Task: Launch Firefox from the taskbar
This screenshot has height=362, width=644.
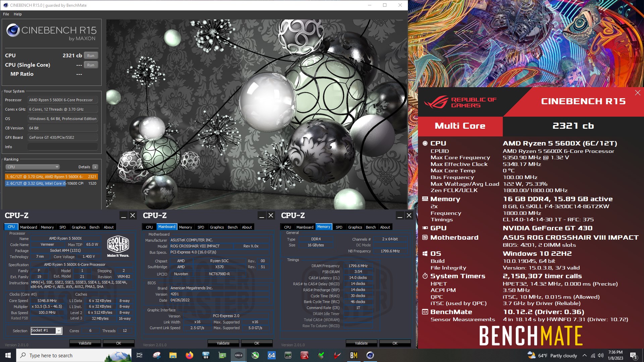Action: pyautogui.click(x=190, y=355)
